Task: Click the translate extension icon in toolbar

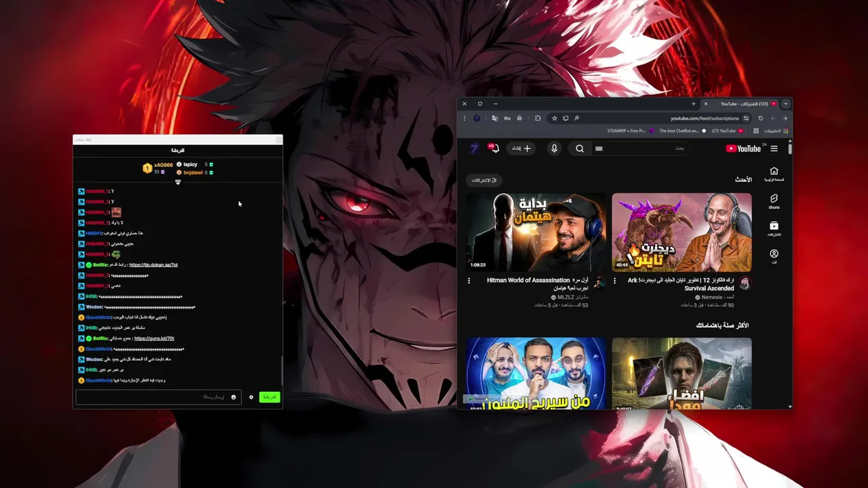Action: (x=495, y=118)
